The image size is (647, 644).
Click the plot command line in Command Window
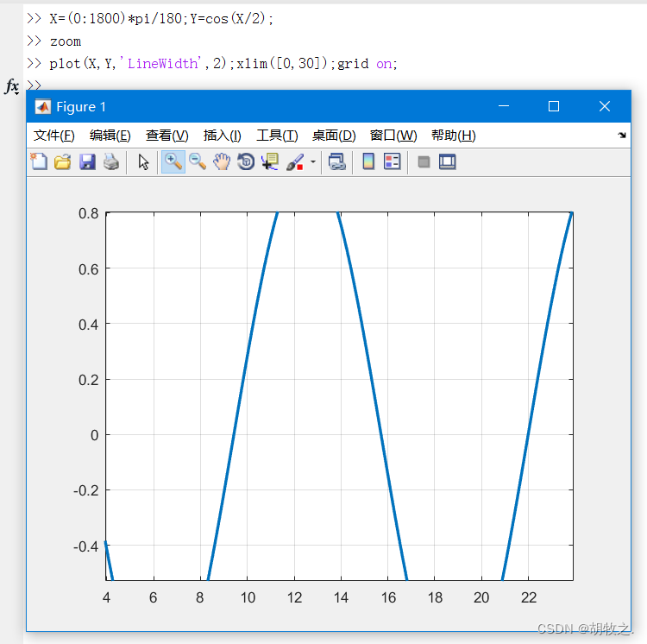pos(223,64)
